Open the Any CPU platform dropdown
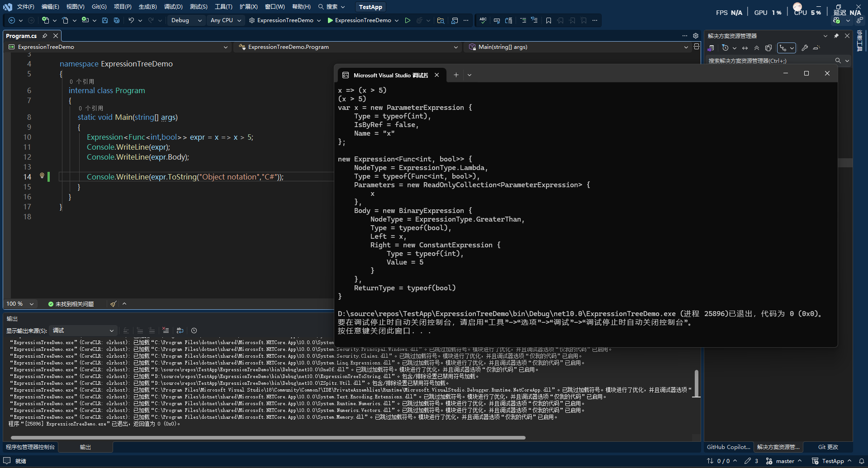This screenshot has height=468, width=868. pos(226,20)
